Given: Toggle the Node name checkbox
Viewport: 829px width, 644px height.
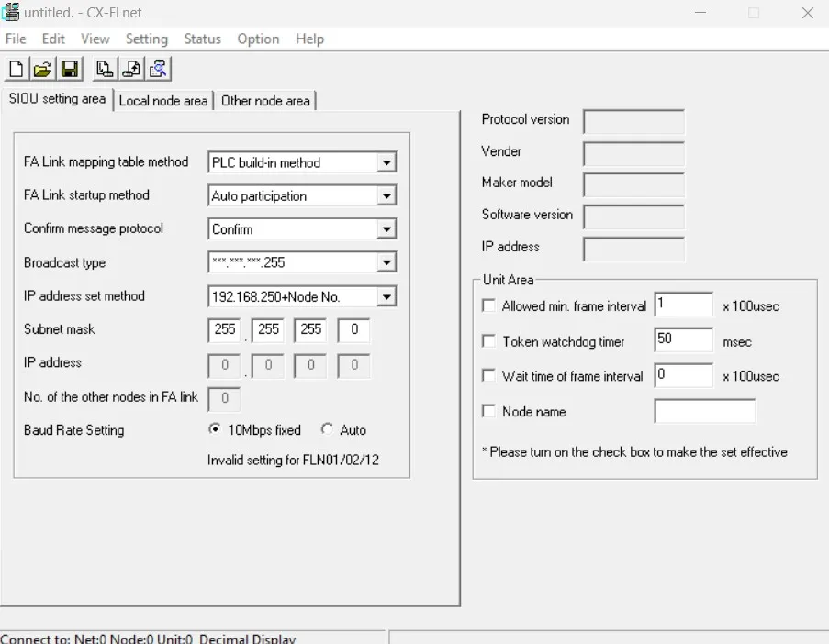Looking at the screenshot, I should click(x=488, y=412).
